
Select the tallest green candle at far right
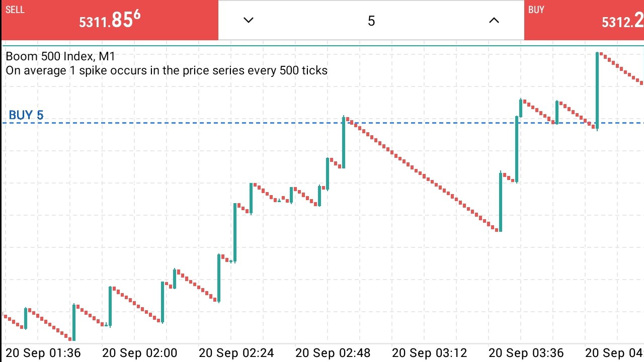[597, 91]
